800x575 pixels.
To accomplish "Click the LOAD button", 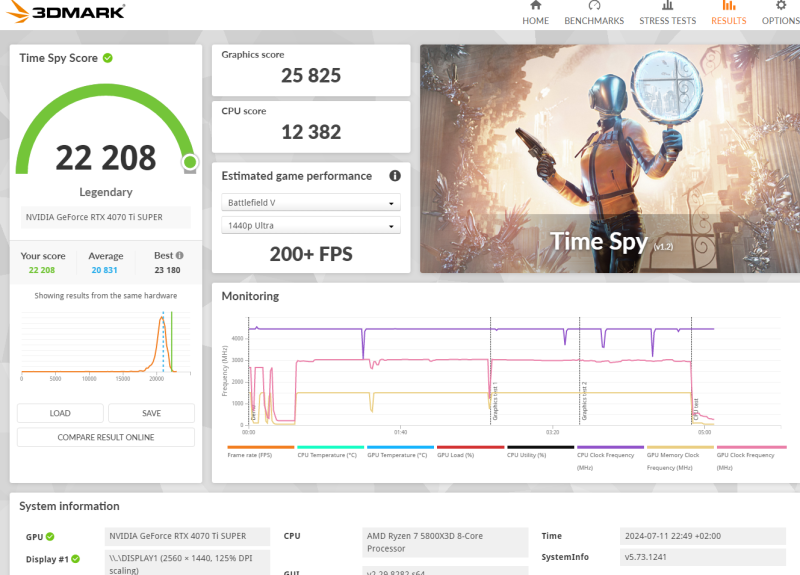I will click(x=60, y=413).
